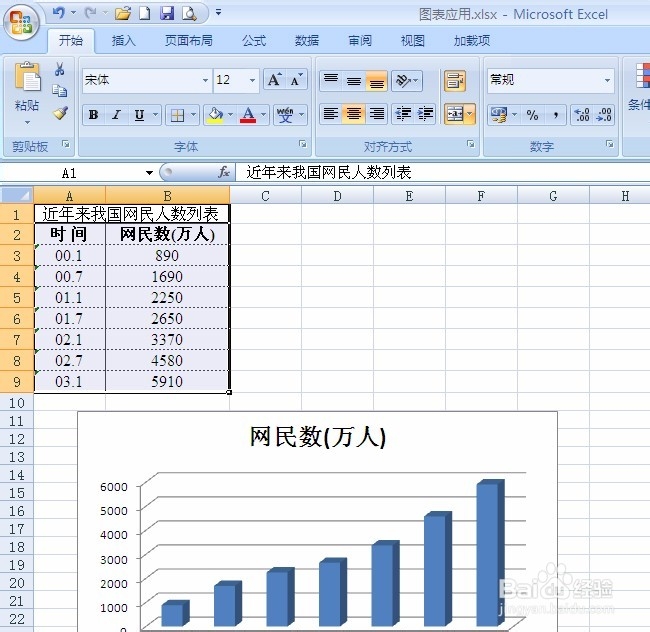Screen dimensions: 650x632
Task: Apply comma style format
Action: [x=555, y=115]
